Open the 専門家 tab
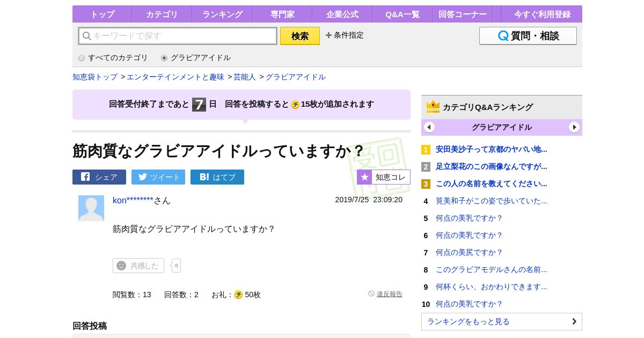This screenshot has width=644, height=338. pos(282,14)
